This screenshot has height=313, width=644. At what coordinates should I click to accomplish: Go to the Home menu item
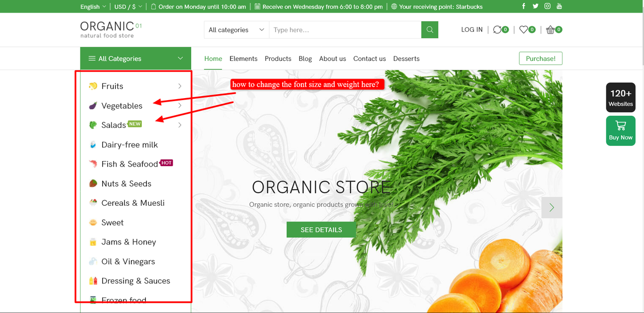click(213, 58)
